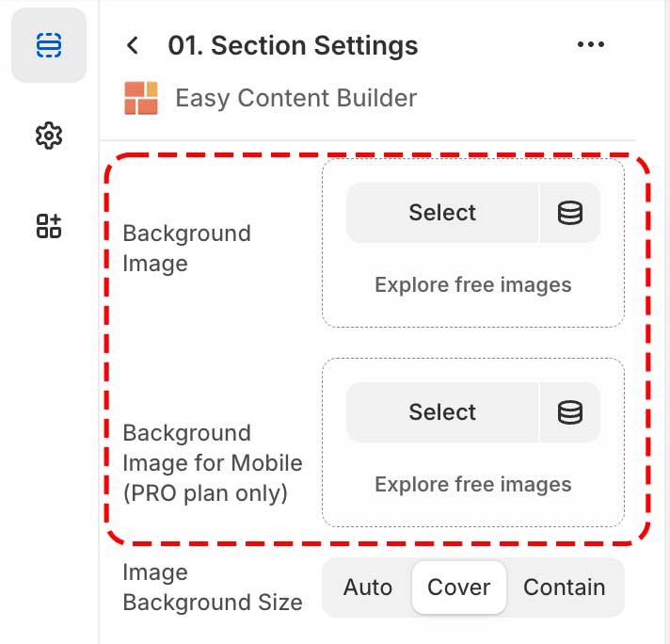The height and width of the screenshot is (644, 670).
Task: Set Image Background Size to Contain
Action: (x=564, y=588)
